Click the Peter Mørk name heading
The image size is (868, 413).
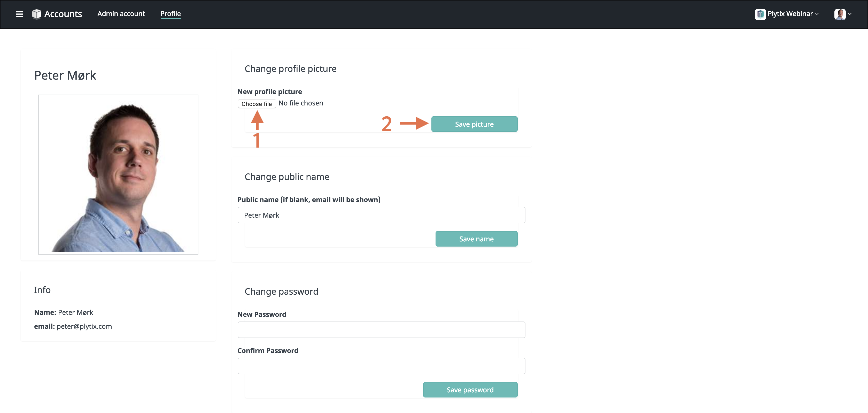[x=65, y=75]
